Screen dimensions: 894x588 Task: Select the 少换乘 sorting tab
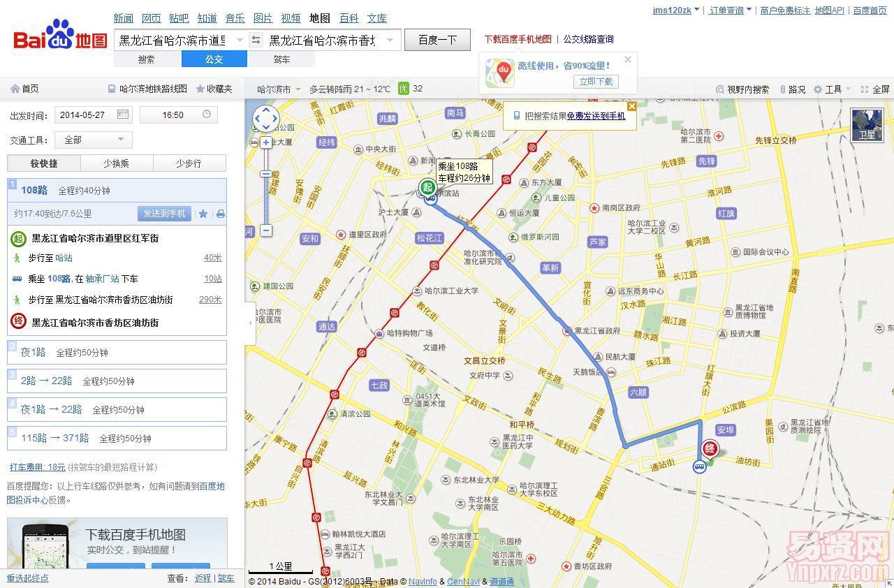coord(117,163)
